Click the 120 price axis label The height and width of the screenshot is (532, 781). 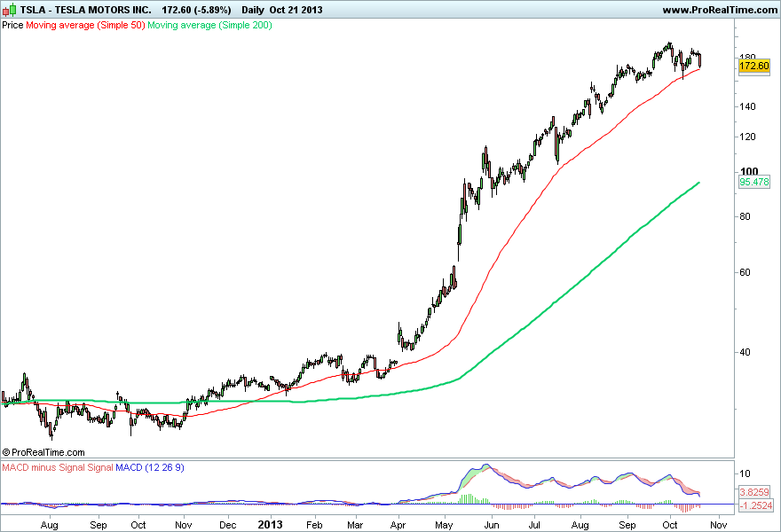pyautogui.click(x=747, y=137)
